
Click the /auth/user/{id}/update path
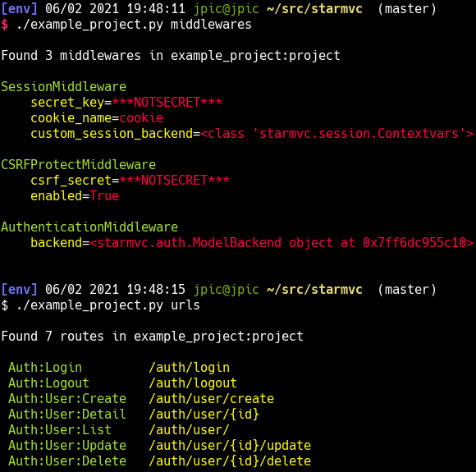230,446
